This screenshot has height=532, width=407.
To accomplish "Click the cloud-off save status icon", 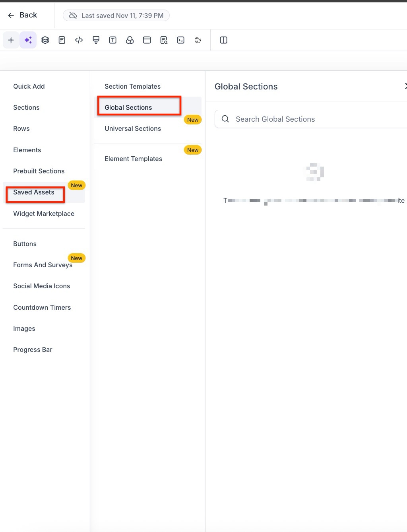I will tap(73, 16).
